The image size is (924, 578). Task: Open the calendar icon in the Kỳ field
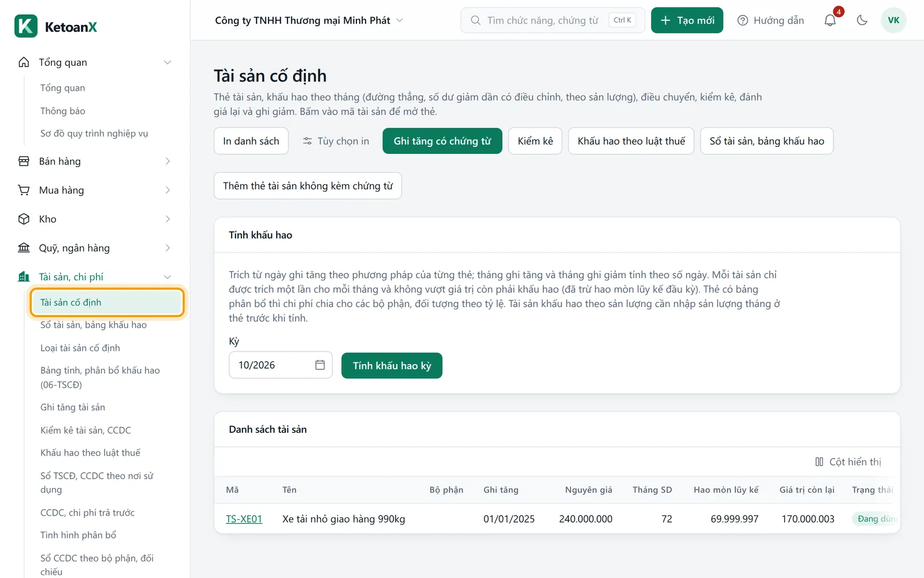(320, 365)
